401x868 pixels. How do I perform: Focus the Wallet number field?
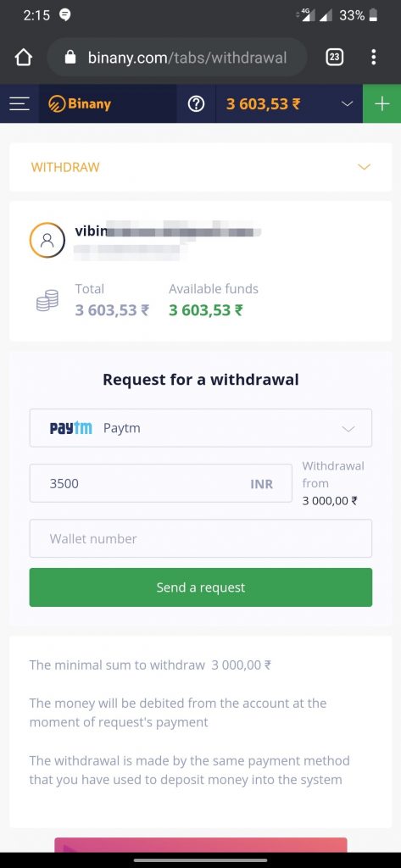(x=200, y=538)
